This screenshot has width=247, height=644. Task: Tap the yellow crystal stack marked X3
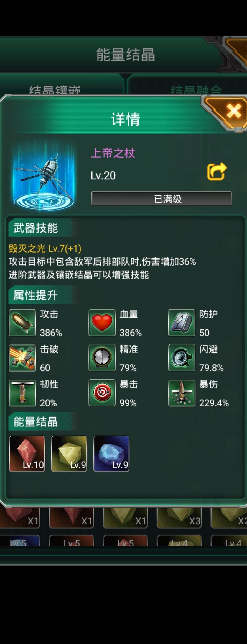pos(179,517)
